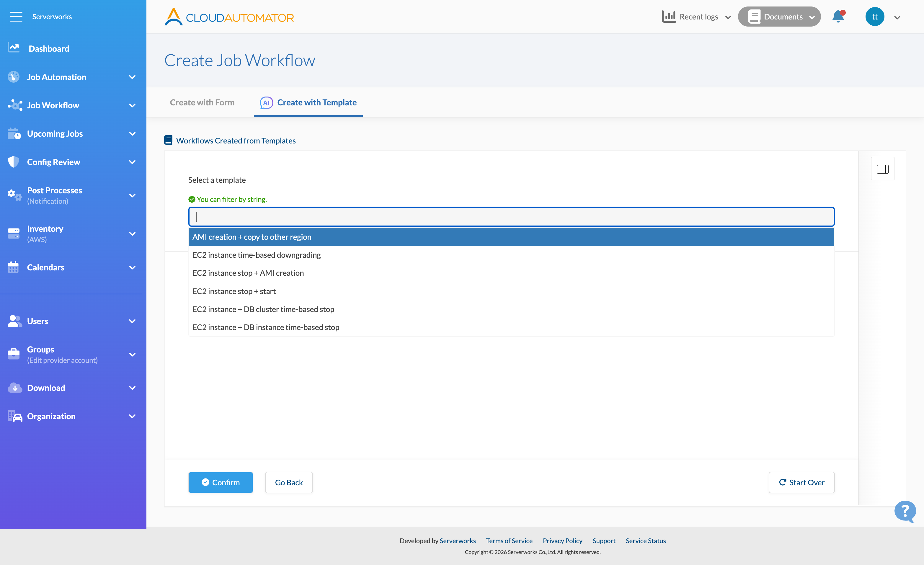Click the Go Back button
The width and height of the screenshot is (924, 565).
(x=289, y=483)
